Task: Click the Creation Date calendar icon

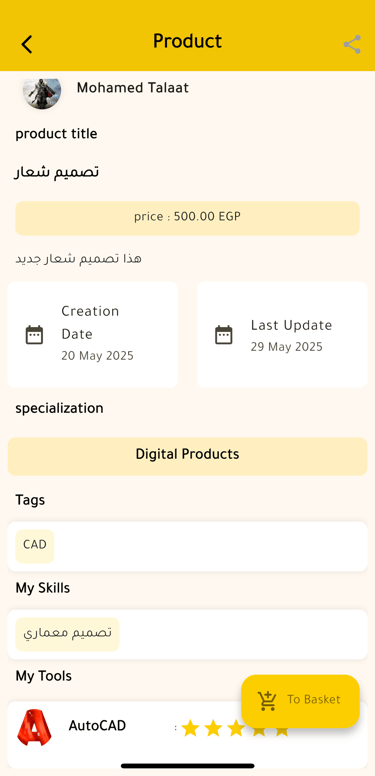Action: [x=34, y=335]
